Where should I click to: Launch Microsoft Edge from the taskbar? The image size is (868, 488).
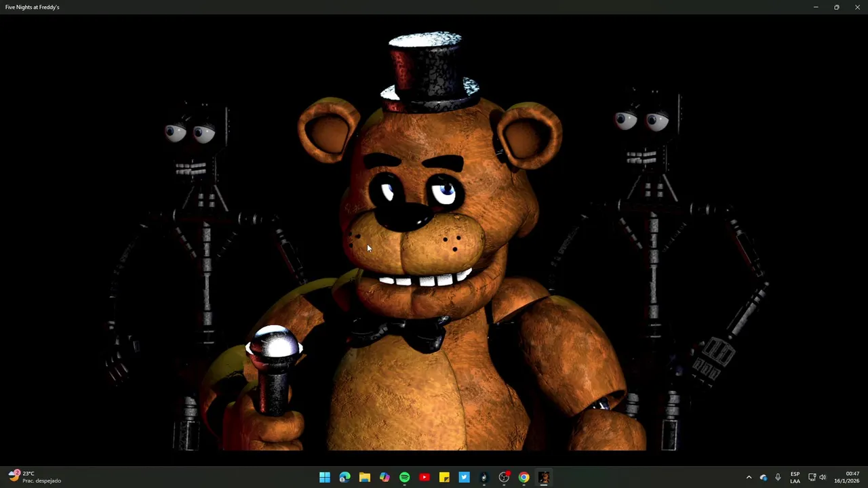[344, 477]
